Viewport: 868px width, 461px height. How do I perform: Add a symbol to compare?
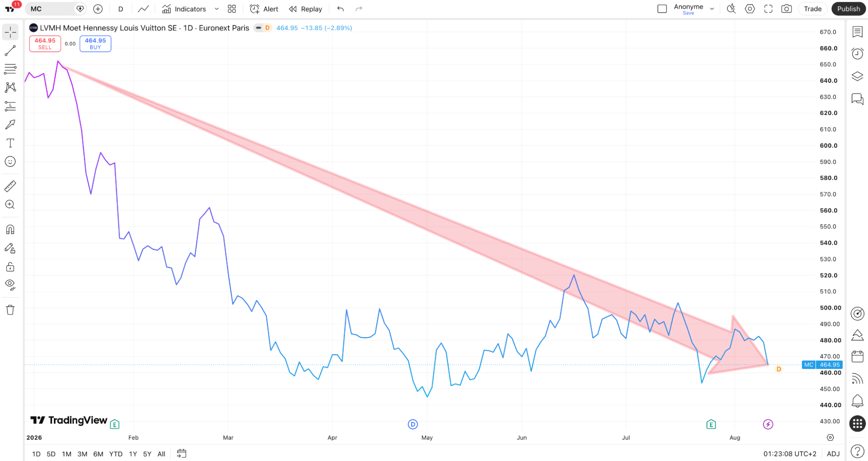[98, 9]
